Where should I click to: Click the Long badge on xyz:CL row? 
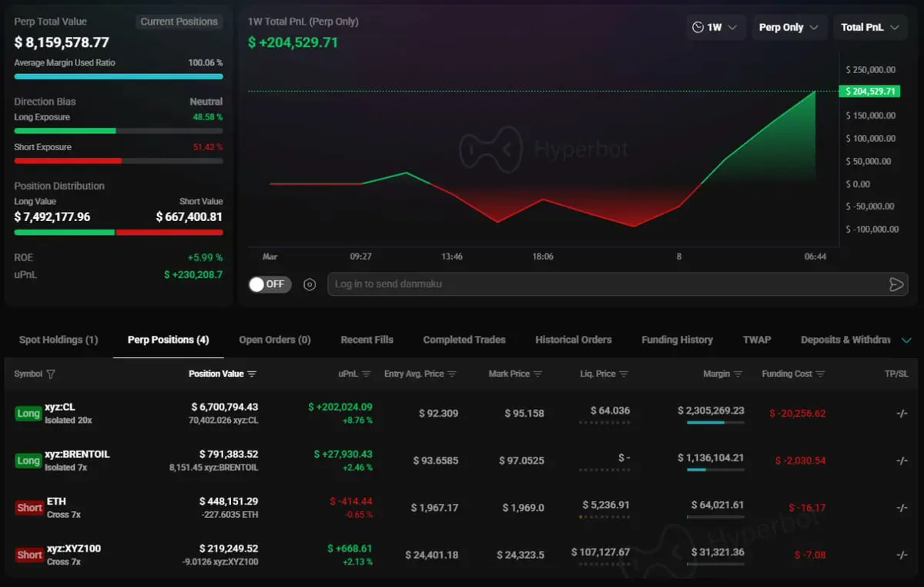click(x=28, y=414)
